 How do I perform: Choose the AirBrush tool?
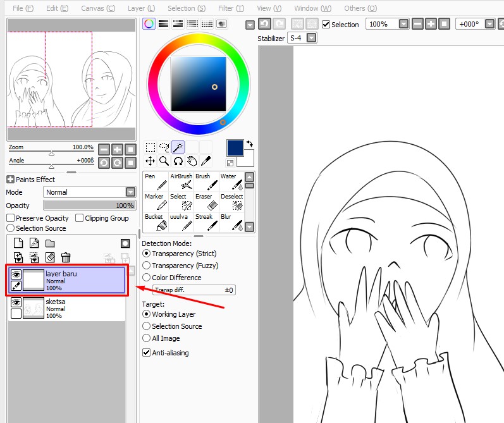tap(181, 181)
